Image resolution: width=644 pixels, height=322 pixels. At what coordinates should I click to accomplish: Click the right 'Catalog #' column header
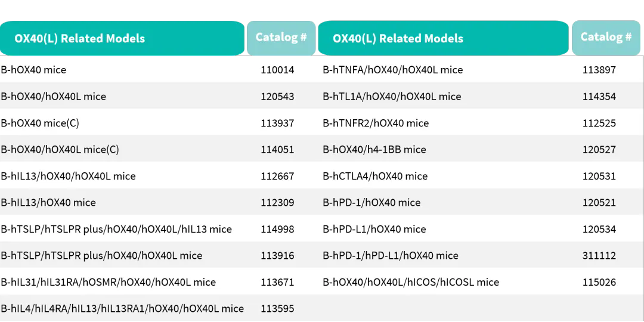[x=606, y=37]
